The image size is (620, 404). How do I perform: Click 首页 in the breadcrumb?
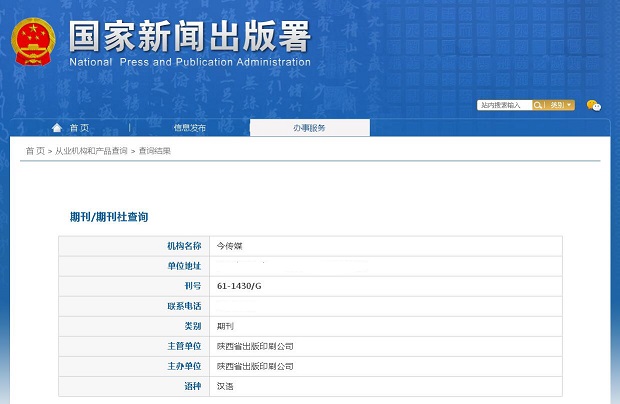35,151
